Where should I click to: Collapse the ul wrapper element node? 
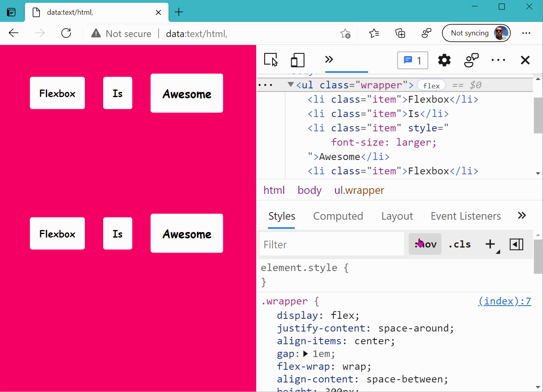click(291, 85)
